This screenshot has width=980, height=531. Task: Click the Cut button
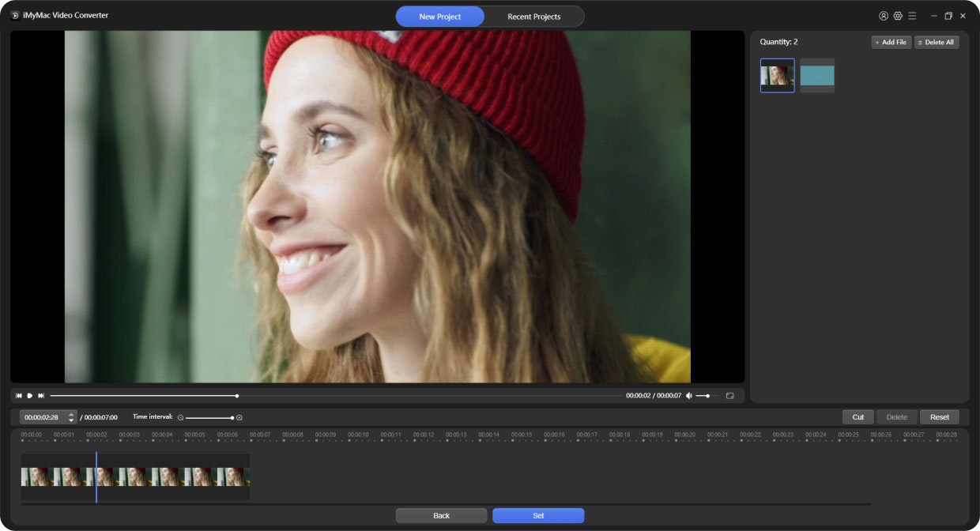coord(858,416)
